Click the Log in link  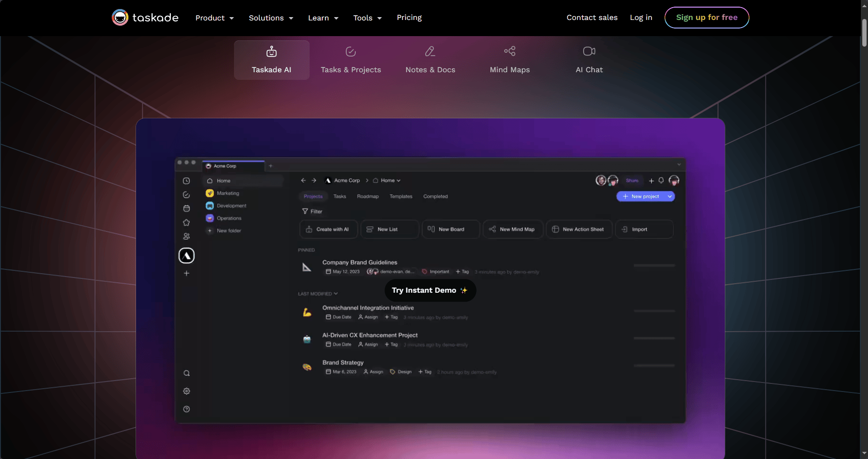(641, 18)
